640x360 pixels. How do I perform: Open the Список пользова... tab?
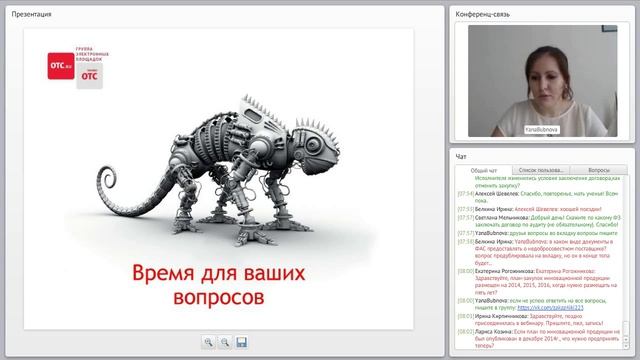click(541, 170)
